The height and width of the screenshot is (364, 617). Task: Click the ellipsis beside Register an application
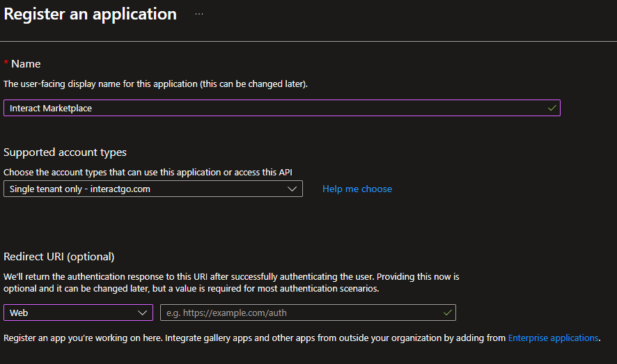[x=199, y=14]
